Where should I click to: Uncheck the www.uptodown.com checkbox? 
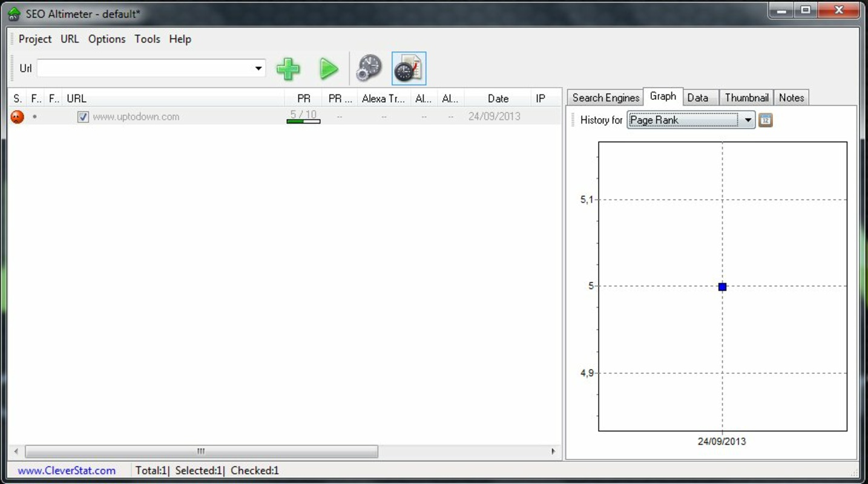83,117
